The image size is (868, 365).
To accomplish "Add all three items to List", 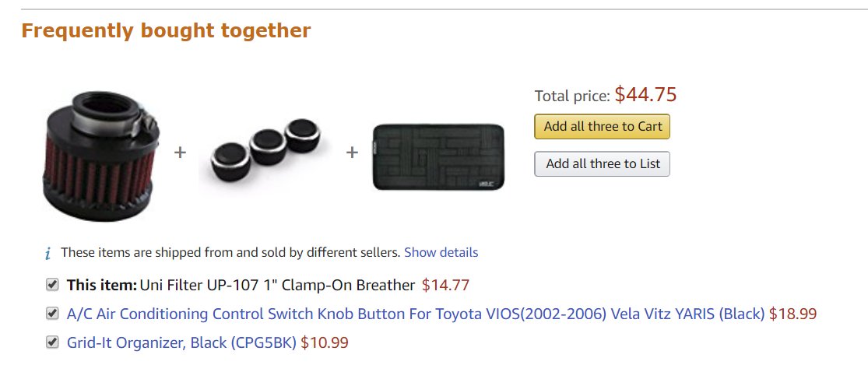I will 603,164.
